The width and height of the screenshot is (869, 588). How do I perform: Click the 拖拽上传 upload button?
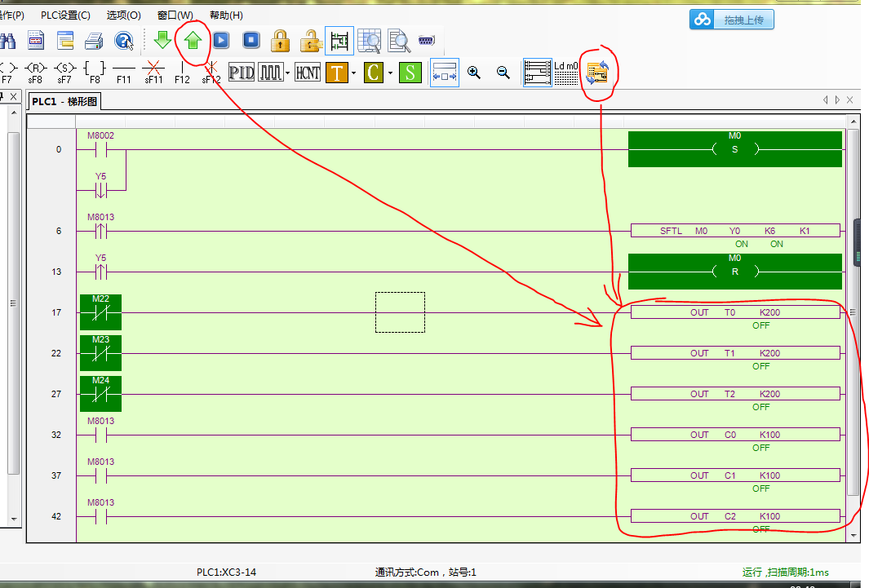(x=732, y=20)
